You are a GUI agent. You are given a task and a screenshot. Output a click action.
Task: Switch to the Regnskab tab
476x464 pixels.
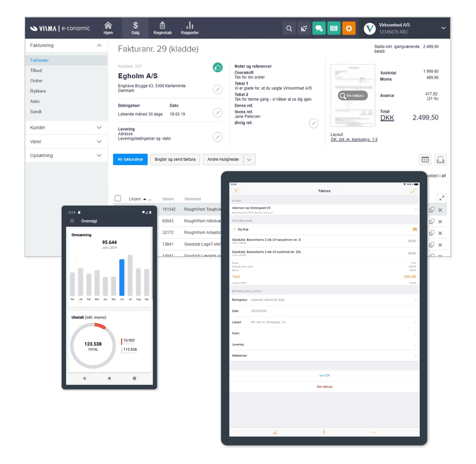[162, 28]
